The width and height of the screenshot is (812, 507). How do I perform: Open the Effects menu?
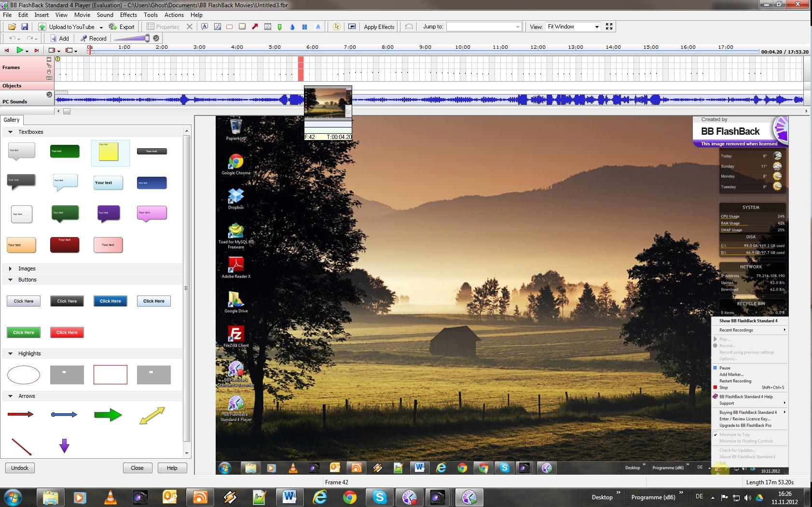(x=128, y=15)
